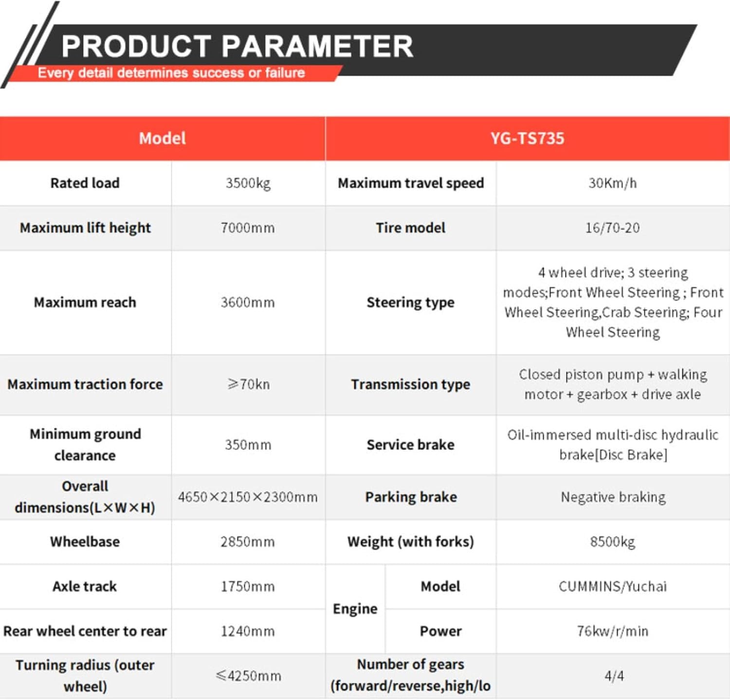Click the Rated load label
The height and width of the screenshot is (700, 730).
pyautogui.click(x=85, y=183)
